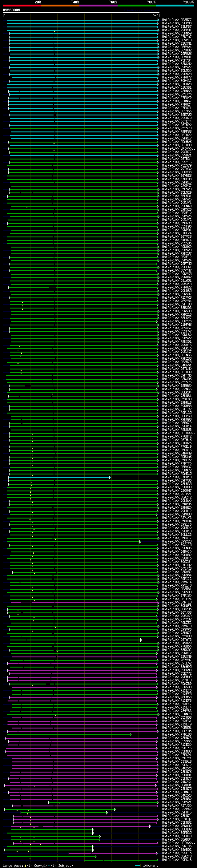Screen dimensions: 197x868
Task: Select the UniRef100_B6TJG6 label
Action: [177, 612]
